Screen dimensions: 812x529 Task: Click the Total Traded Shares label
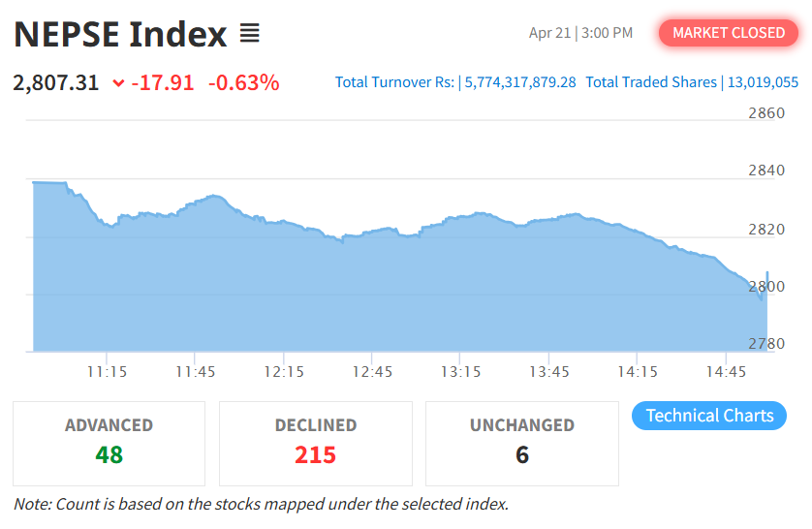pyautogui.click(x=651, y=82)
